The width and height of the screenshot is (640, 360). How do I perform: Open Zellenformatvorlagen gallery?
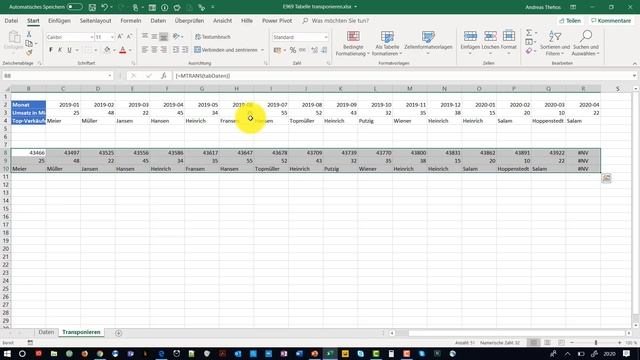click(x=428, y=43)
